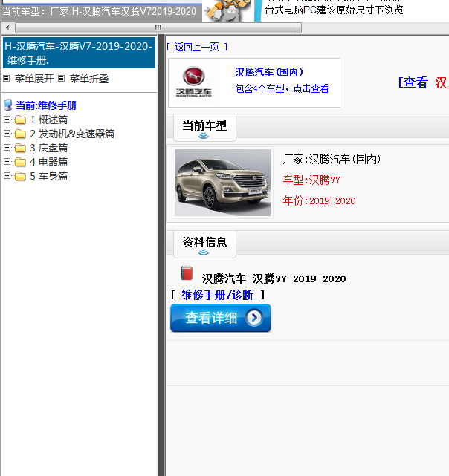Click the scrollbar left arrow

point(7,28)
